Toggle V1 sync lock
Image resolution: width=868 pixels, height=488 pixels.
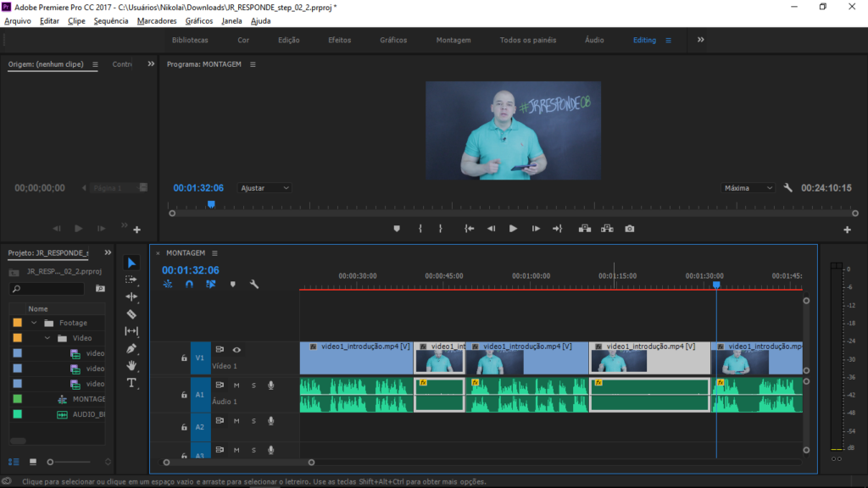click(220, 350)
